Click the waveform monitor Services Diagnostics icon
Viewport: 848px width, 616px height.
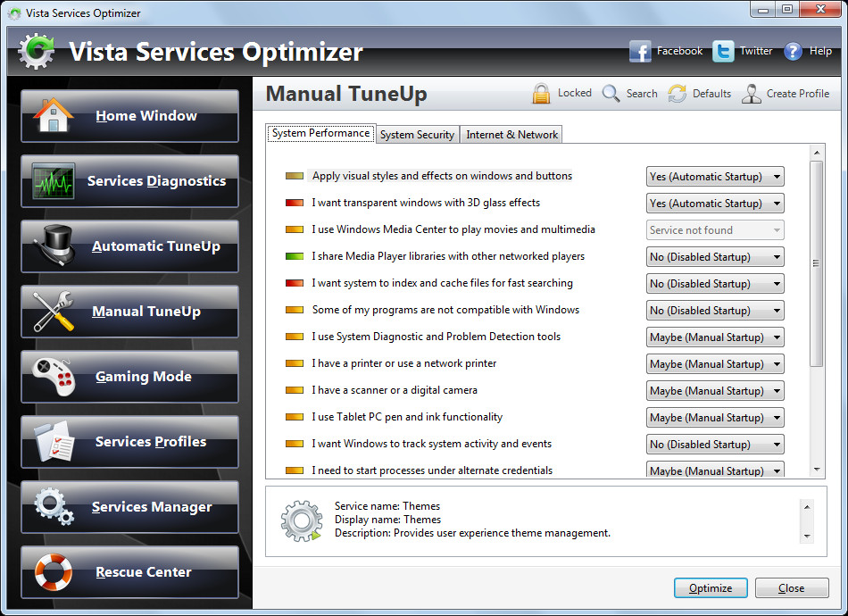pos(53,180)
